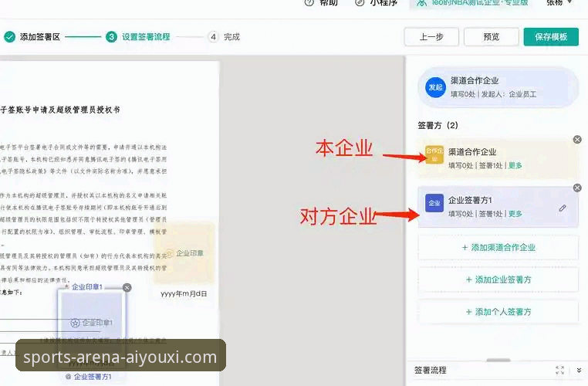
Task: Expand 签署流程 panel with chevron
Action: point(579,371)
